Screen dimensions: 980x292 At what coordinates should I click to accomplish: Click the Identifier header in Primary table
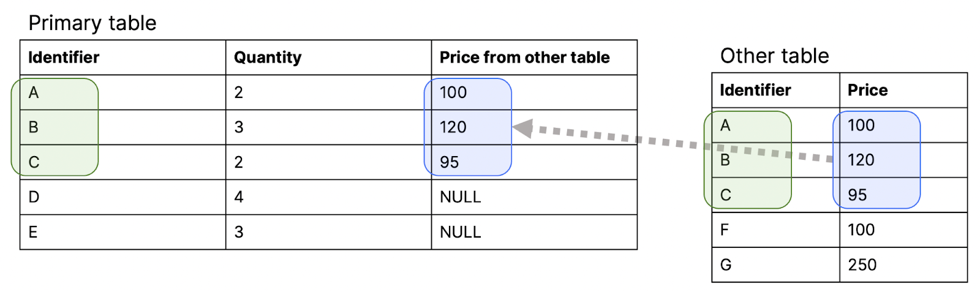coord(64,58)
